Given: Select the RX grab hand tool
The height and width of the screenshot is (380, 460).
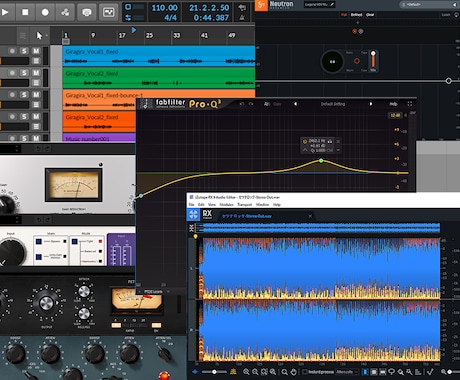Looking at the screenshot, I should pyautogui.click(x=293, y=372).
